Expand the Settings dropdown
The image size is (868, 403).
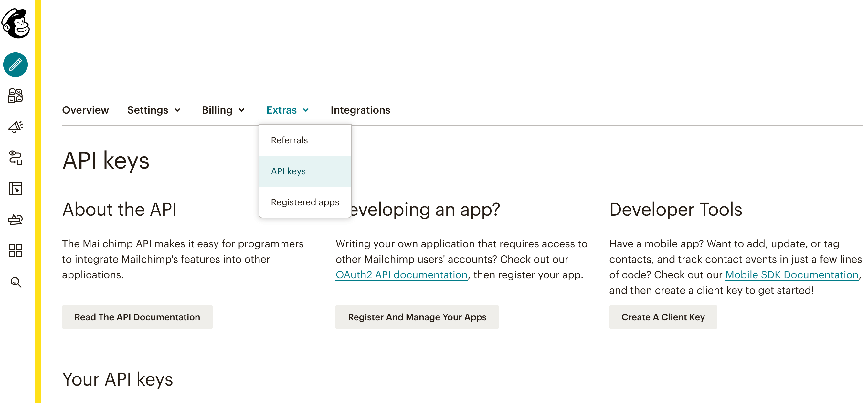[153, 110]
